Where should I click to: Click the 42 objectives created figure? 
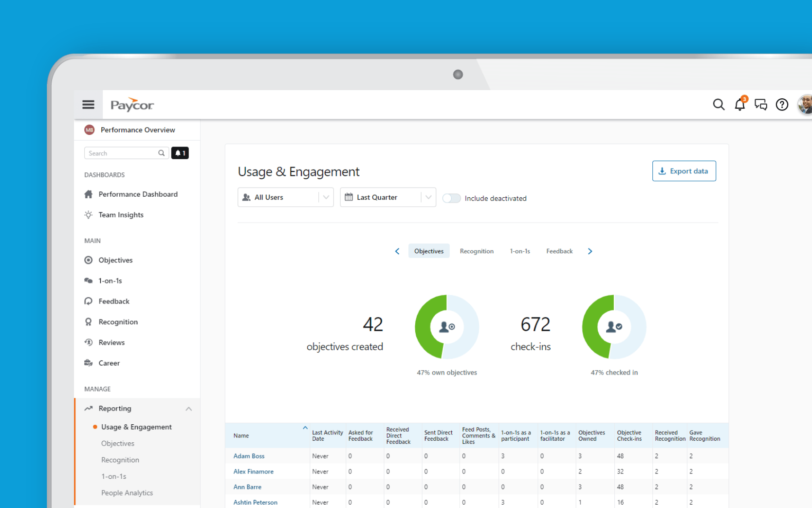373,324
